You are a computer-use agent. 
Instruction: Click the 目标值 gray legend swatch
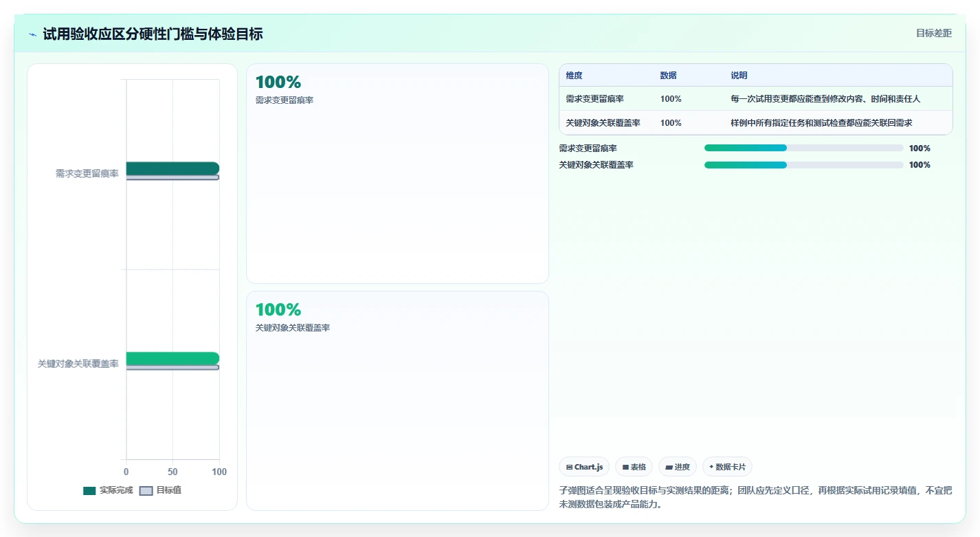[x=146, y=491]
